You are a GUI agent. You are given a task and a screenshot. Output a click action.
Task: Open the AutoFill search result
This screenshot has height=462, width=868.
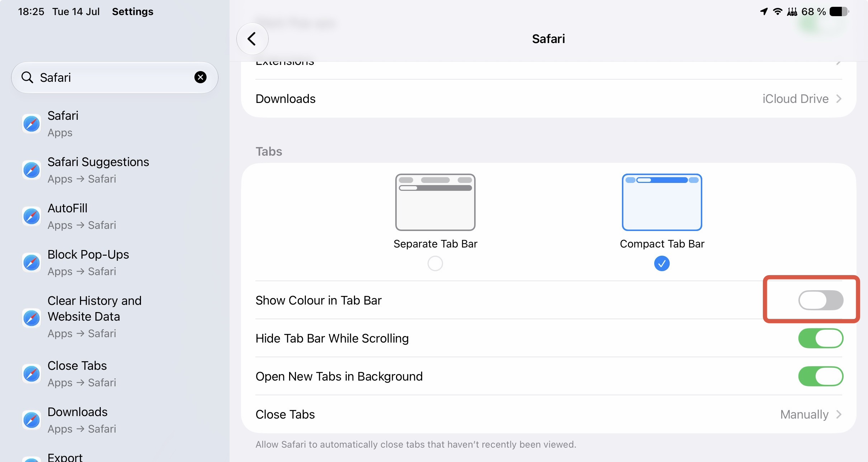[x=115, y=216]
